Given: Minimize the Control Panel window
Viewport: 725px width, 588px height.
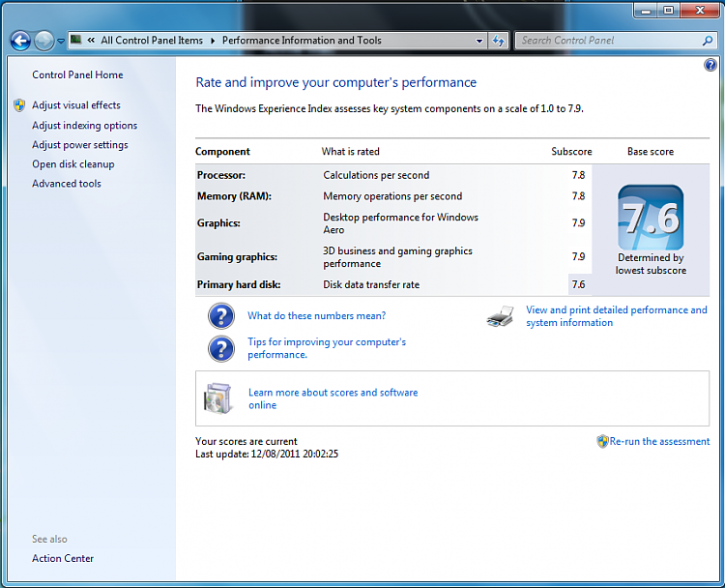Looking at the screenshot, I should (646, 11).
